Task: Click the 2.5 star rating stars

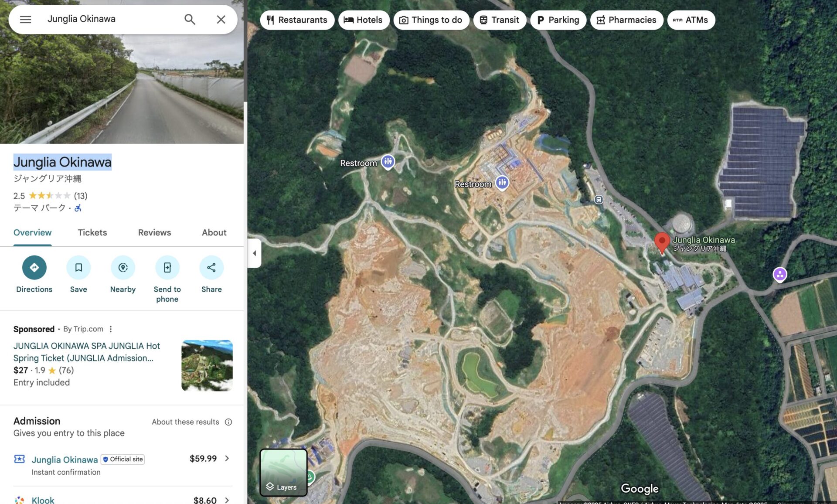Action: pos(49,196)
